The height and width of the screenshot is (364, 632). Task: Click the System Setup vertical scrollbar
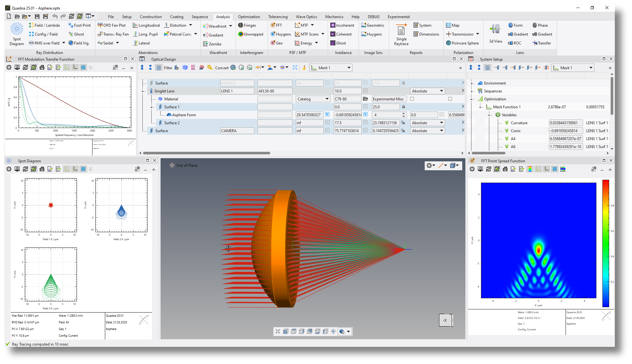coord(612,95)
